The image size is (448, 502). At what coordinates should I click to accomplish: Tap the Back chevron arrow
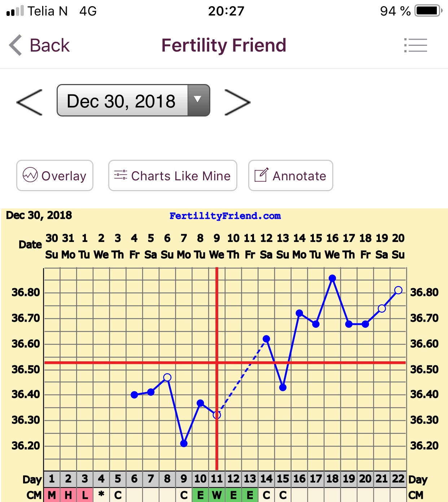16,45
